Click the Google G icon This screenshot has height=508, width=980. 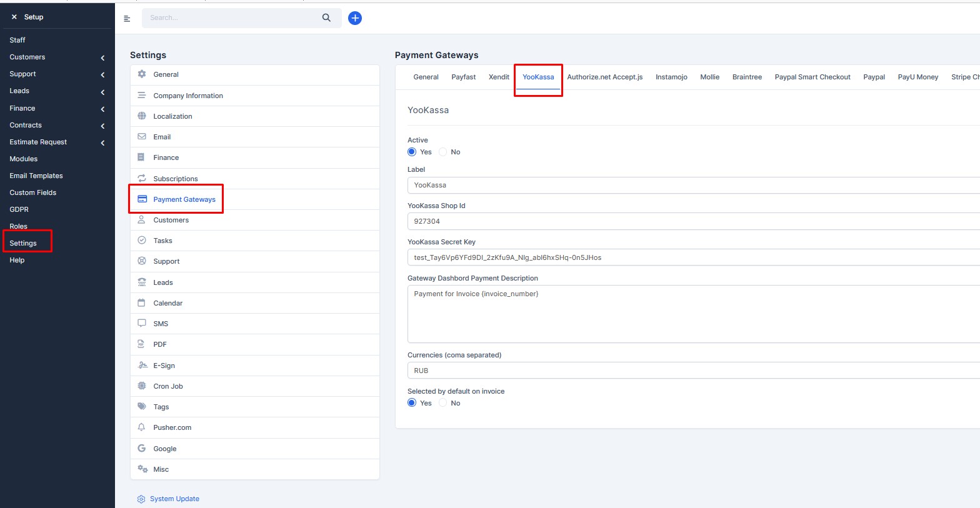[x=141, y=448]
